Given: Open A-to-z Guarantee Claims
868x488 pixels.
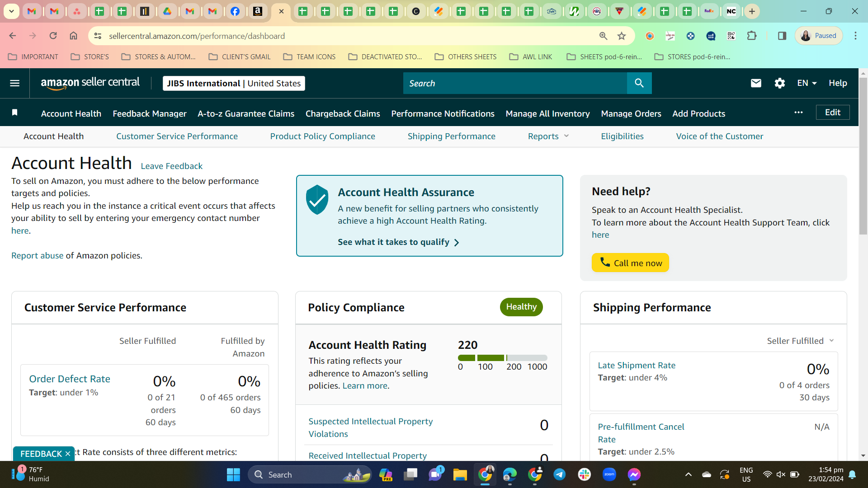Looking at the screenshot, I should (x=246, y=113).
